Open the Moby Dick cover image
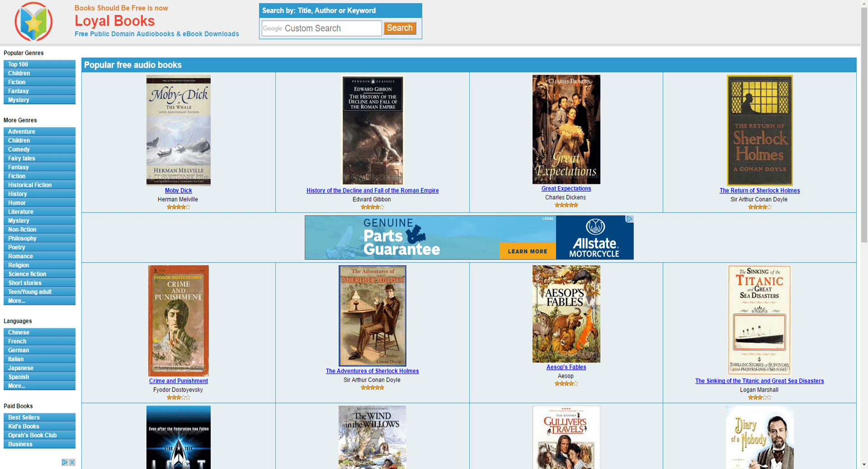 pos(178,130)
